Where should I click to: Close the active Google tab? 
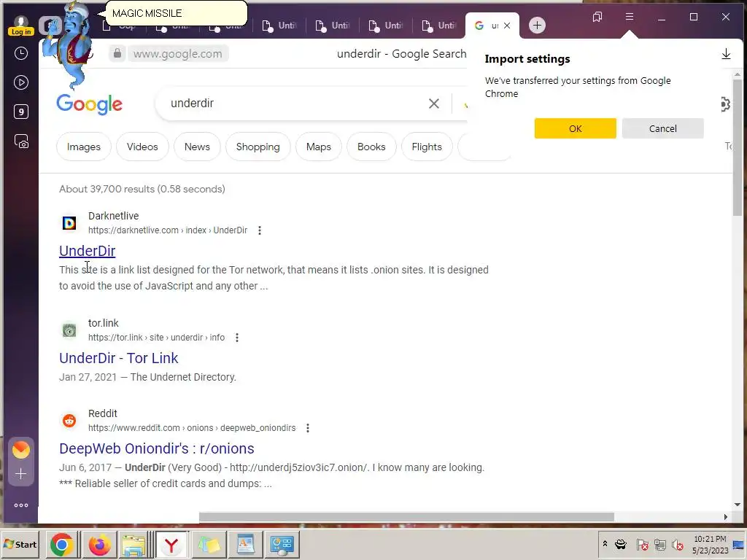coord(508,26)
